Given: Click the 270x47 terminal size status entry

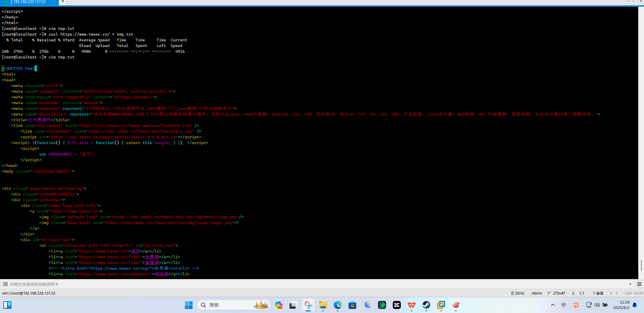Looking at the screenshot, I should (x=556, y=293).
